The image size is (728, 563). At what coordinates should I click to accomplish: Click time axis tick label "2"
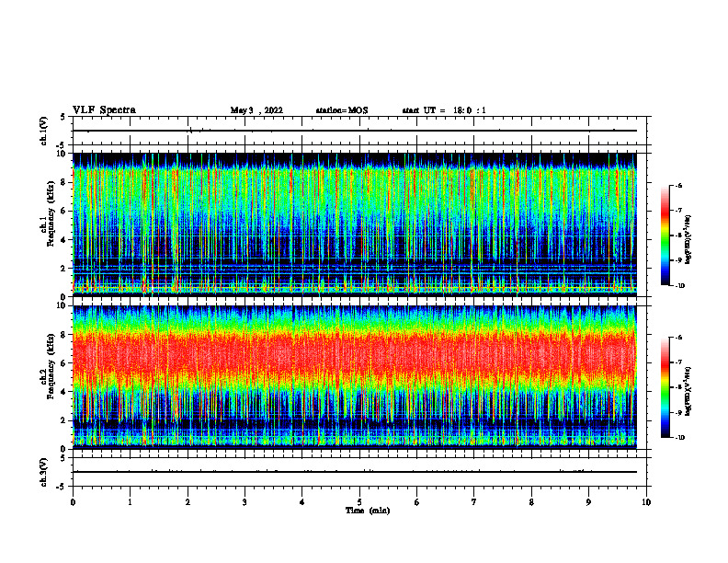click(188, 502)
